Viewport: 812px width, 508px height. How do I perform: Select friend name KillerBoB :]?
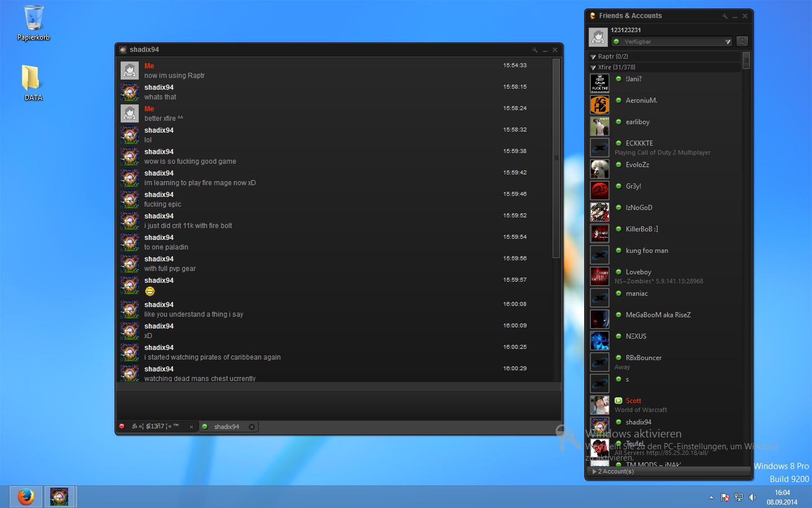(642, 229)
